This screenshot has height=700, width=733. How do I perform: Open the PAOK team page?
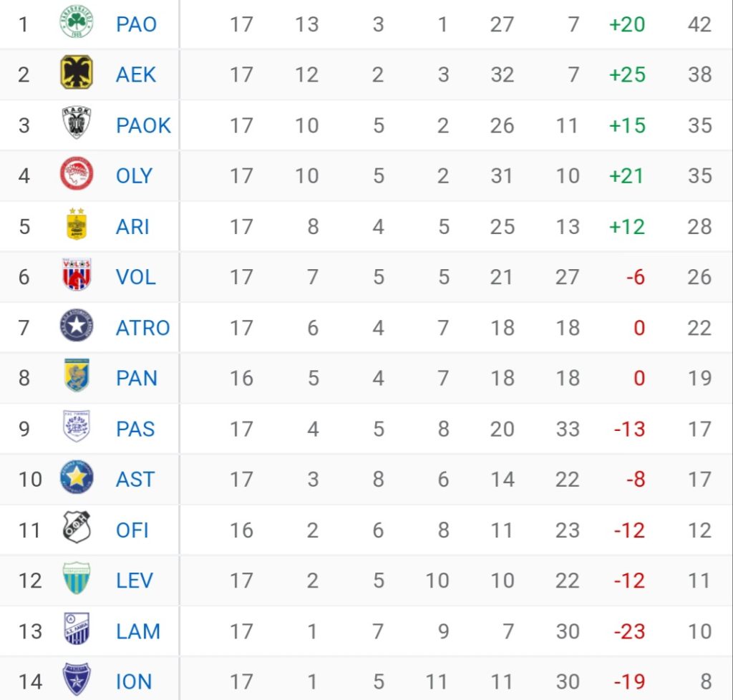(x=143, y=125)
